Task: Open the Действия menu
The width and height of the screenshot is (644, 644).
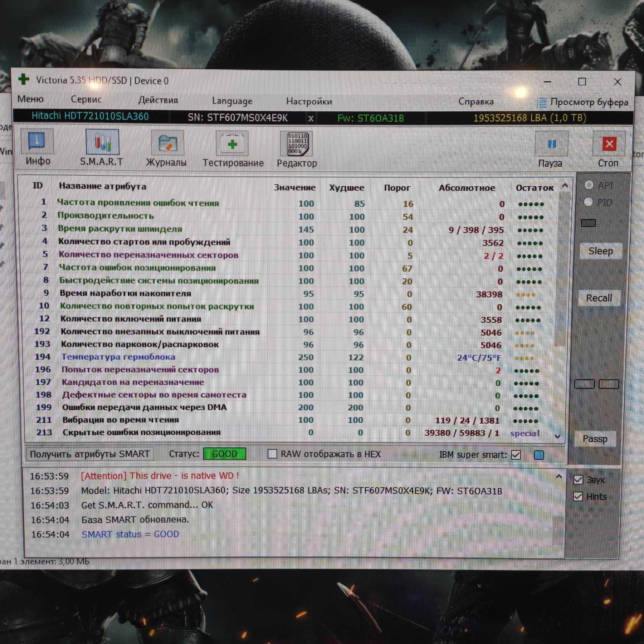Action: coord(158,100)
